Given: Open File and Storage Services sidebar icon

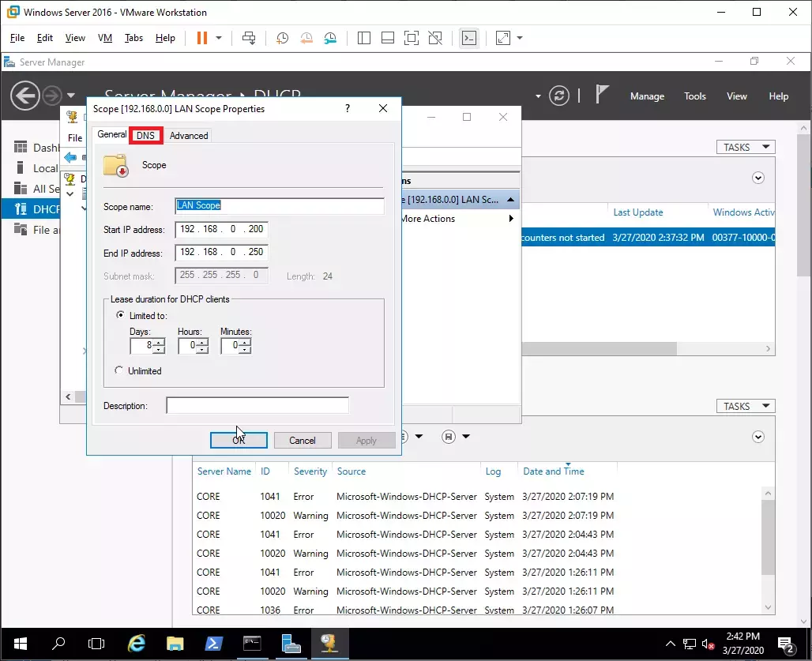Looking at the screenshot, I should [x=21, y=229].
